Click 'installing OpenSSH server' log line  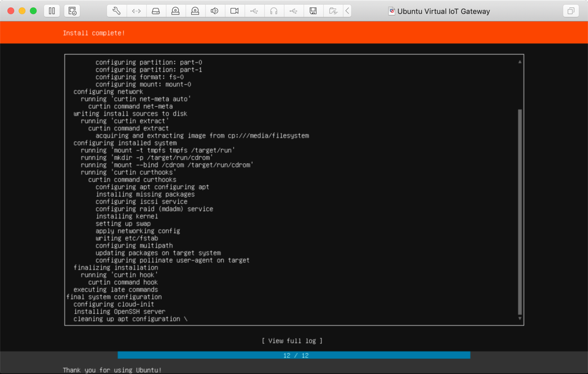click(x=119, y=312)
